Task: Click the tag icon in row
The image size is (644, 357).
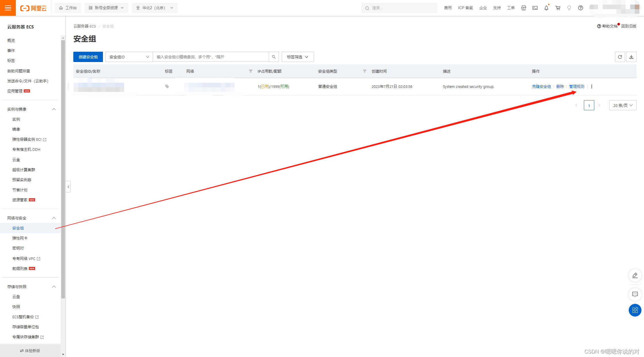Action: (167, 86)
